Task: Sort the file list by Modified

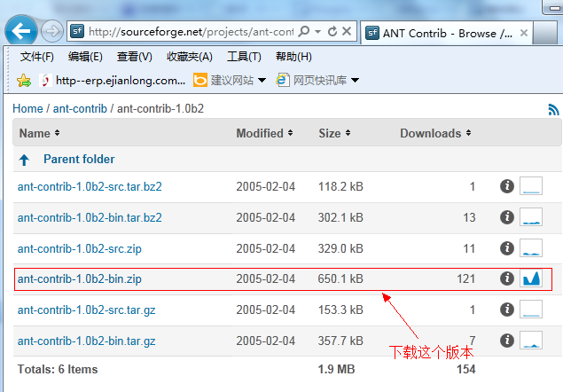Action: [x=264, y=133]
